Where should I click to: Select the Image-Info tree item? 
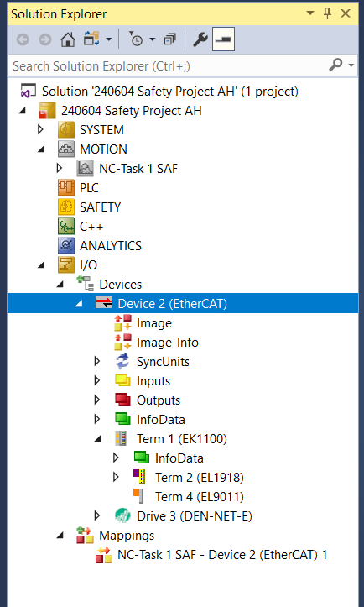(168, 343)
